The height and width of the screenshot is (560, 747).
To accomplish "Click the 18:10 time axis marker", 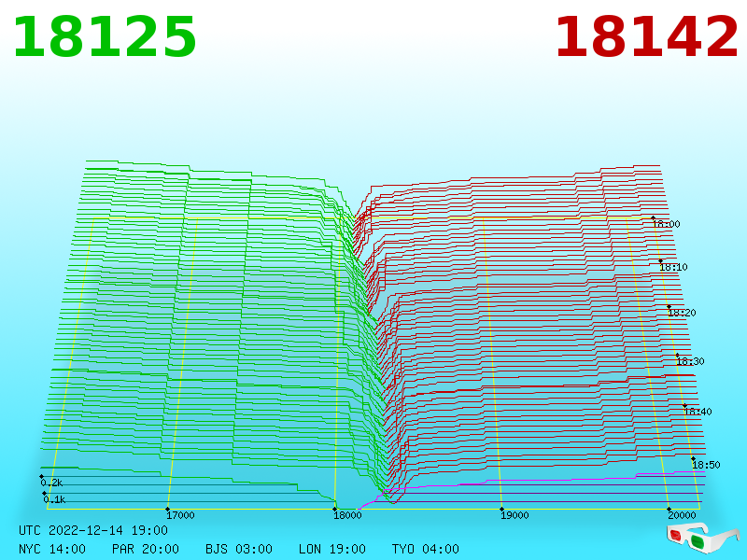I will tap(673, 267).
